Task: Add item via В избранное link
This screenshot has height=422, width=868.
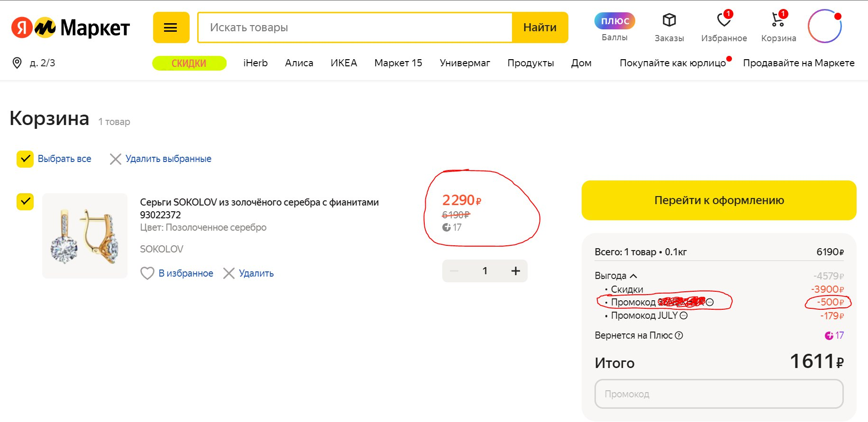Action: click(x=186, y=273)
